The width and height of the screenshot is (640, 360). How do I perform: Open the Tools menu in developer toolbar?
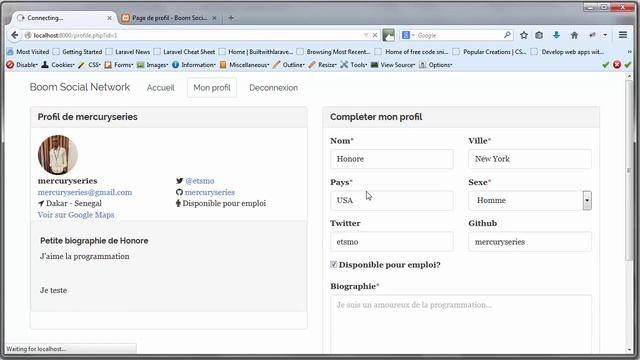click(x=354, y=65)
